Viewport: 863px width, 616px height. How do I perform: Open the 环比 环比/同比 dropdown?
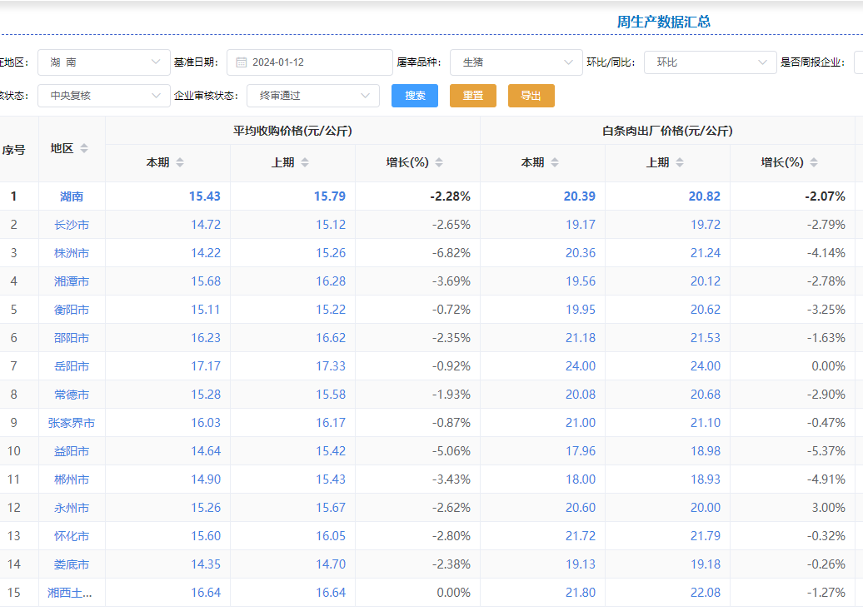click(x=710, y=62)
